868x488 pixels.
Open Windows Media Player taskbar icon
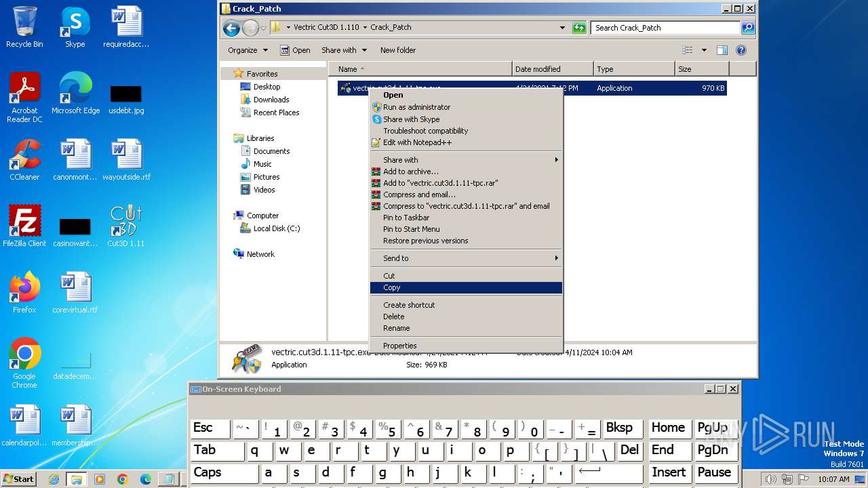[x=100, y=479]
